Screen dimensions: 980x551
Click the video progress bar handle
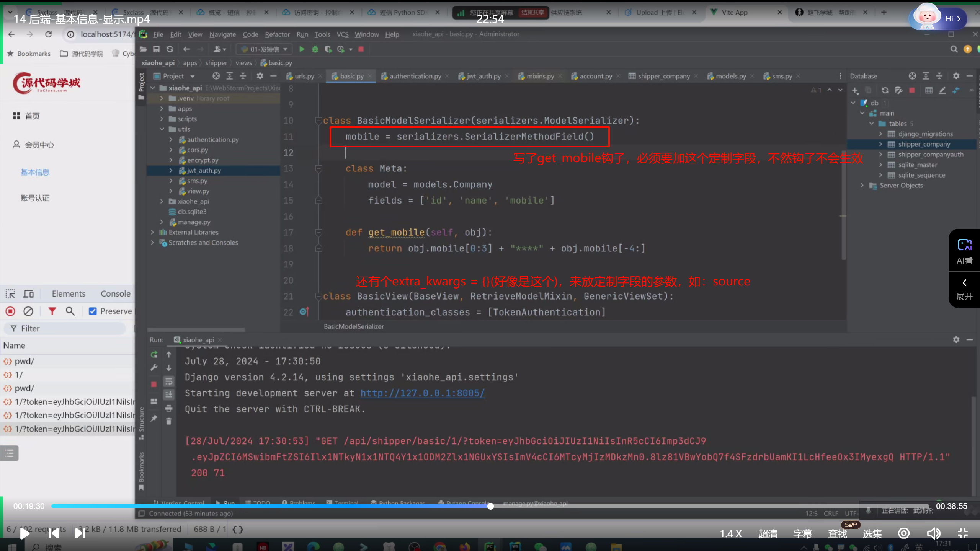[x=490, y=506]
